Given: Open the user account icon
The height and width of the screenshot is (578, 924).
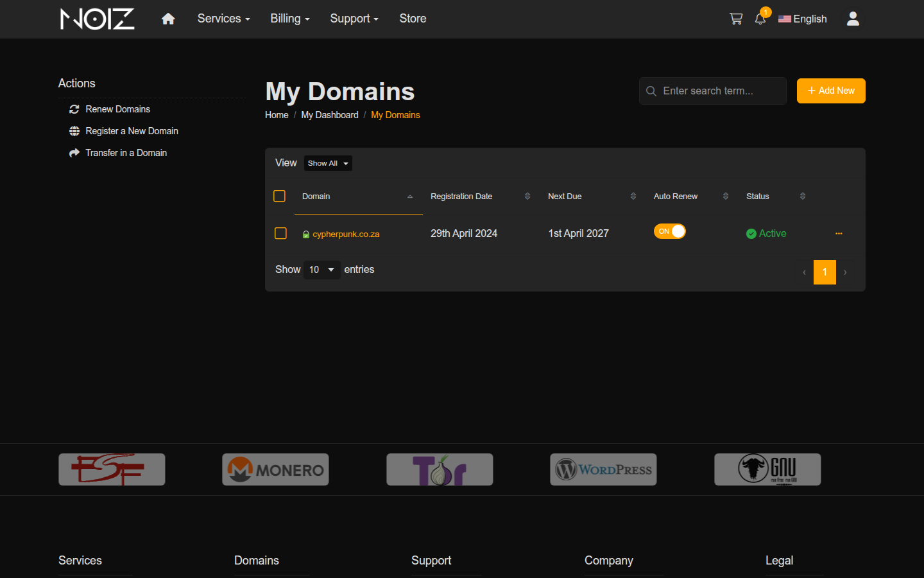Looking at the screenshot, I should pos(853,19).
